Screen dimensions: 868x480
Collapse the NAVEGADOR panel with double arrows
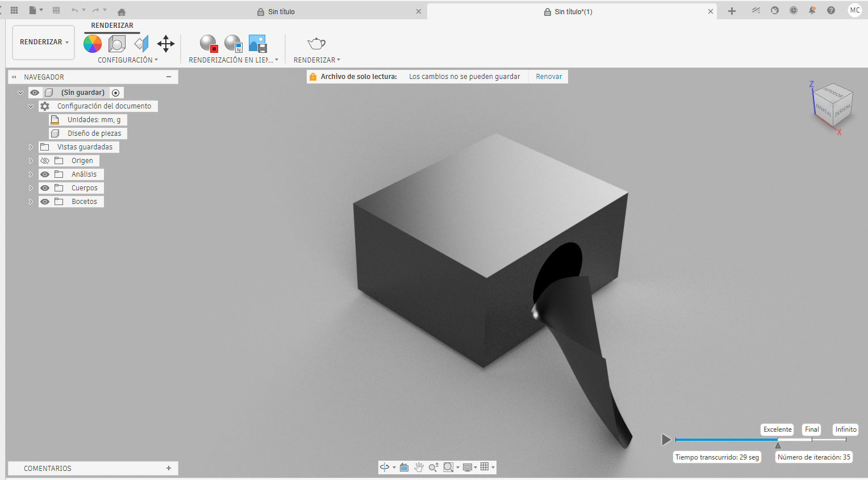[14, 77]
